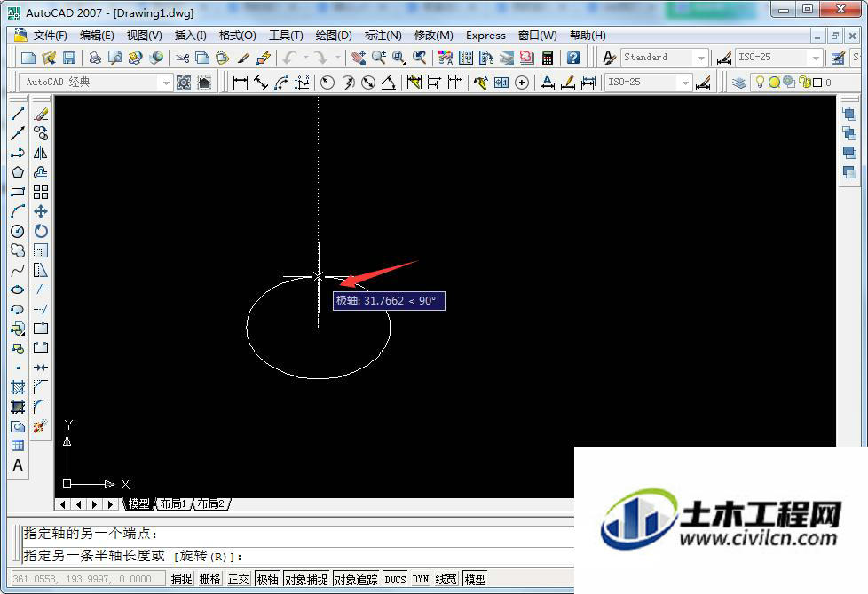Click the Cut scissors icon
Viewport: 868px width, 594px height.
click(182, 58)
